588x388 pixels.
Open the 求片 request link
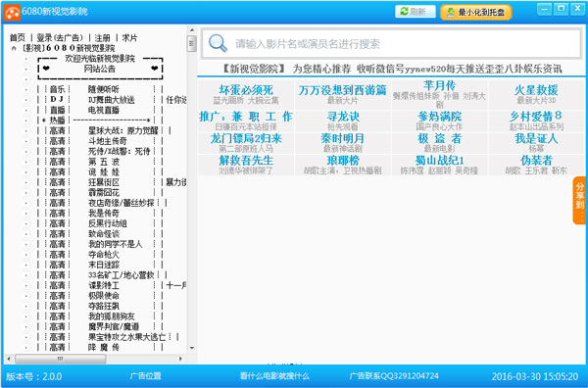point(129,37)
